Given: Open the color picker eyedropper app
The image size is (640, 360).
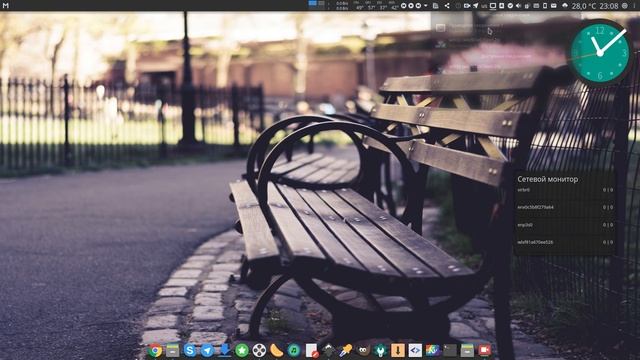Looking at the screenshot, I should (x=346, y=351).
